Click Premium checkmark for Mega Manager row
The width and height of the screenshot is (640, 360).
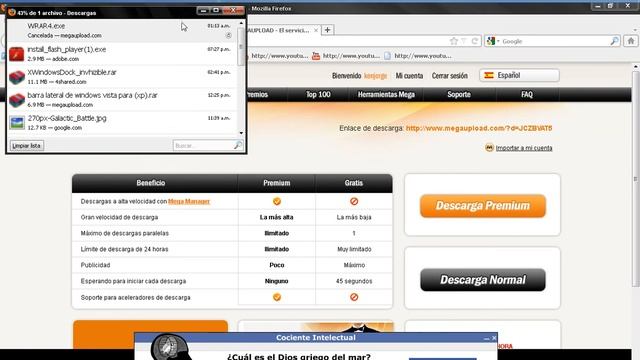tap(277, 201)
